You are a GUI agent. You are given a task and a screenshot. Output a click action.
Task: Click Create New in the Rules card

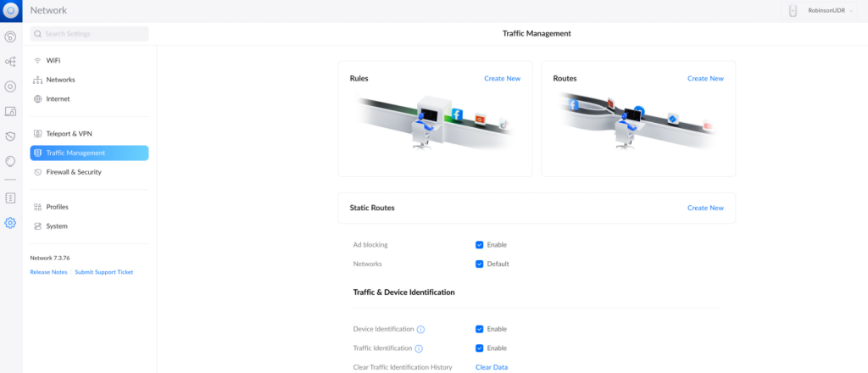point(502,79)
